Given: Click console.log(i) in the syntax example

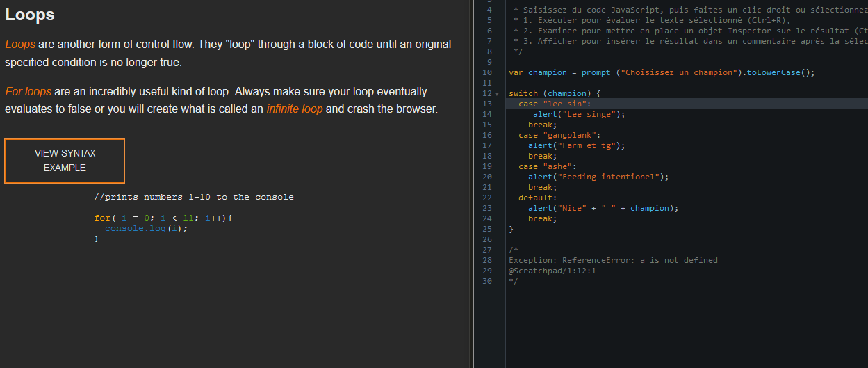Looking at the screenshot, I should [x=146, y=228].
